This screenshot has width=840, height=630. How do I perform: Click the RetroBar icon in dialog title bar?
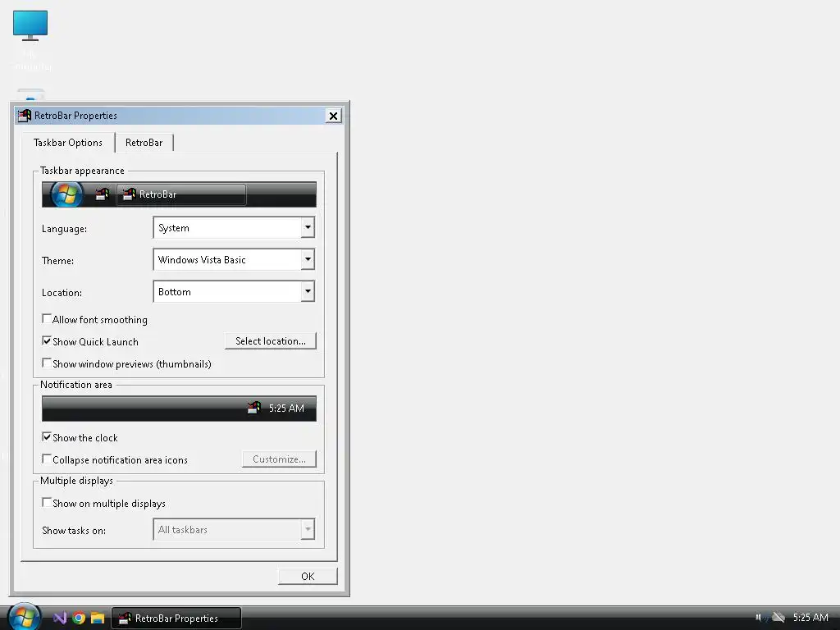25,115
